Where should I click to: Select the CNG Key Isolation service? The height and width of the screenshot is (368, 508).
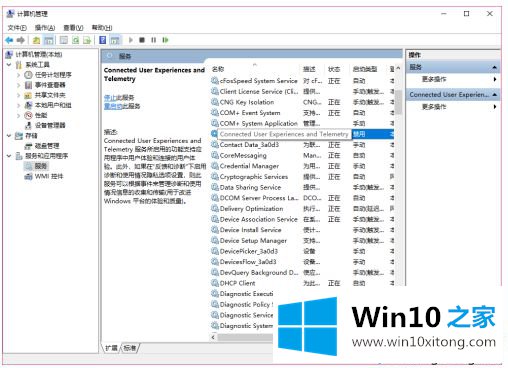point(247,102)
